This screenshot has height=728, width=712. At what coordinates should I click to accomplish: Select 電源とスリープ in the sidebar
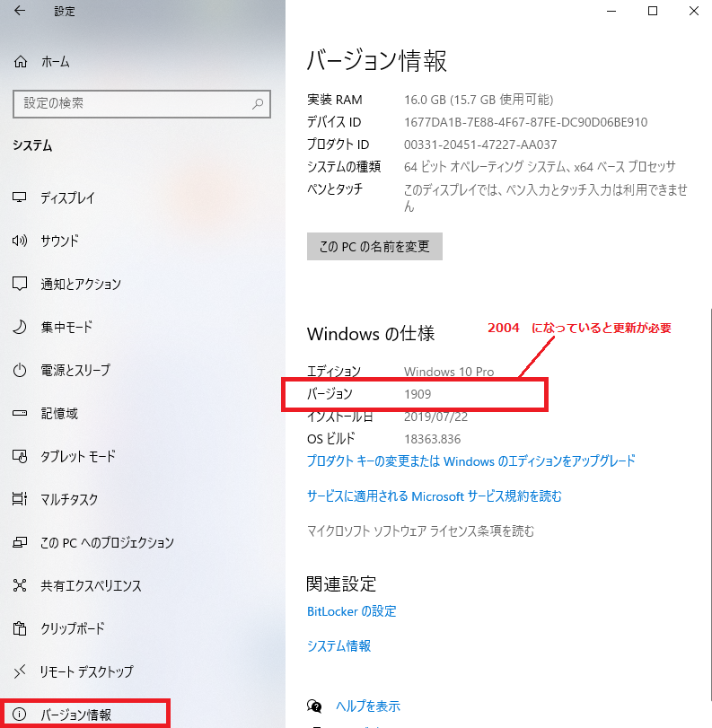click(75, 370)
